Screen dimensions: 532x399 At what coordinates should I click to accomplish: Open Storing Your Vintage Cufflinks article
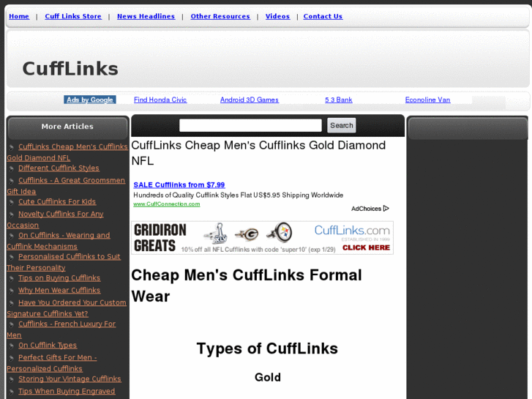click(x=70, y=379)
